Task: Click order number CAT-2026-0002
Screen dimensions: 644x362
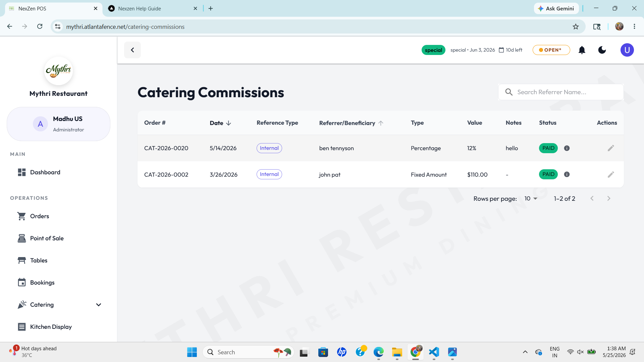Action: pos(166,175)
